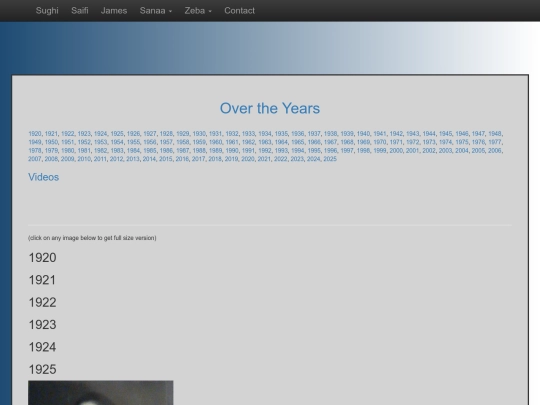540x405 pixels.
Task: Open the 2015 year link
Action: tap(166, 159)
